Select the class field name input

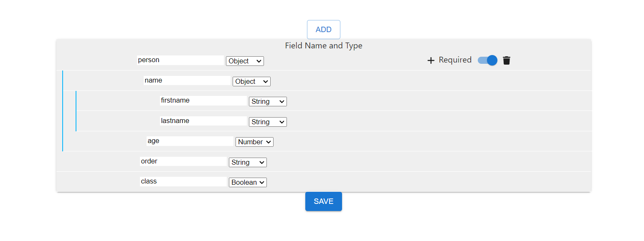(x=183, y=181)
